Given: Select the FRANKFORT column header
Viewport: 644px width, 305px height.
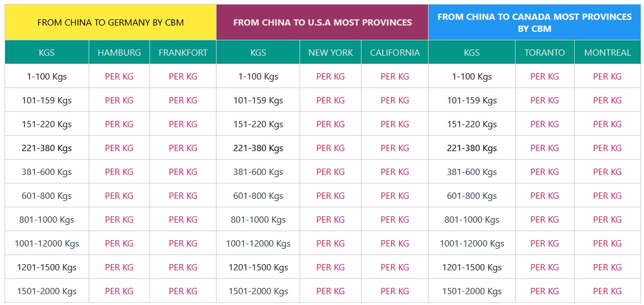Looking at the screenshot, I should [x=183, y=53].
